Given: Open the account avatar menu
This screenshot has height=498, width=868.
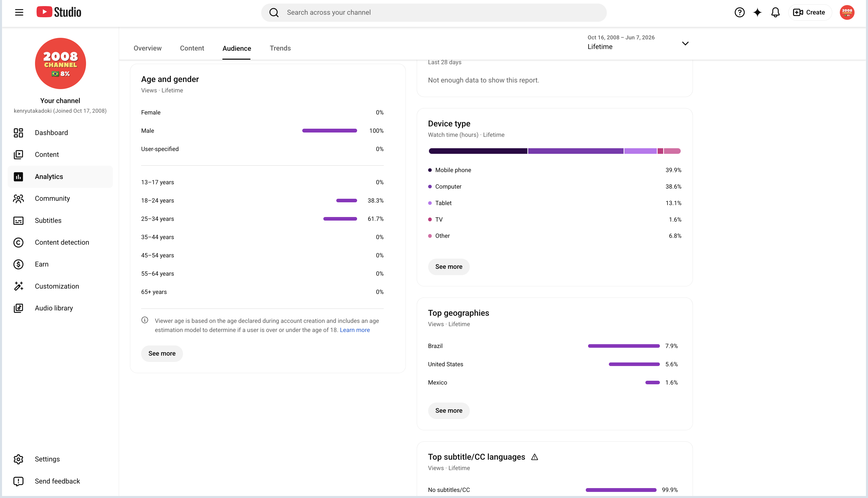Looking at the screenshot, I should coord(847,13).
